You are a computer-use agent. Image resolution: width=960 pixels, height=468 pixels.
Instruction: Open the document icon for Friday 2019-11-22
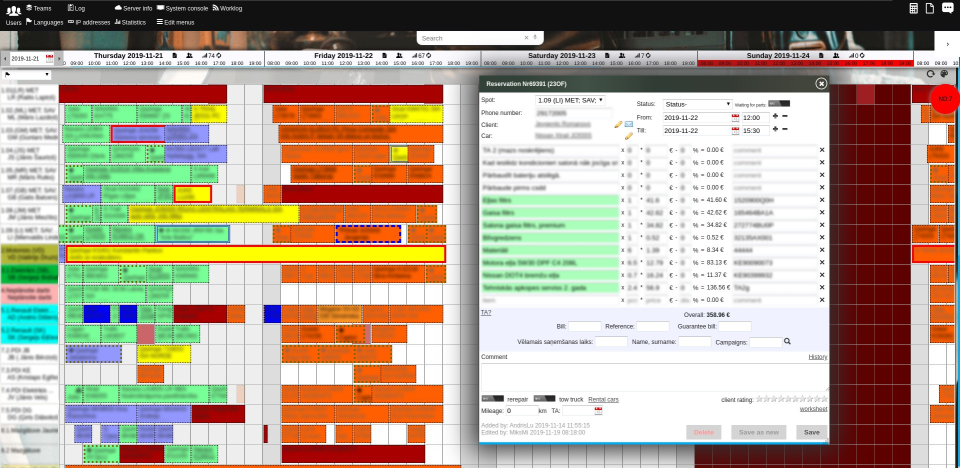tap(385, 55)
